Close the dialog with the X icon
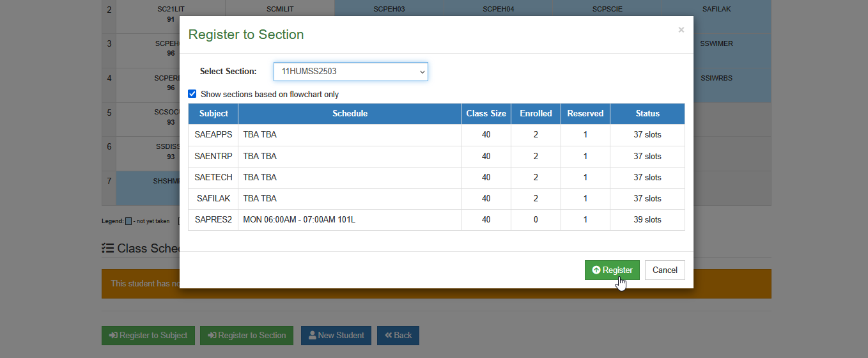 point(681,30)
